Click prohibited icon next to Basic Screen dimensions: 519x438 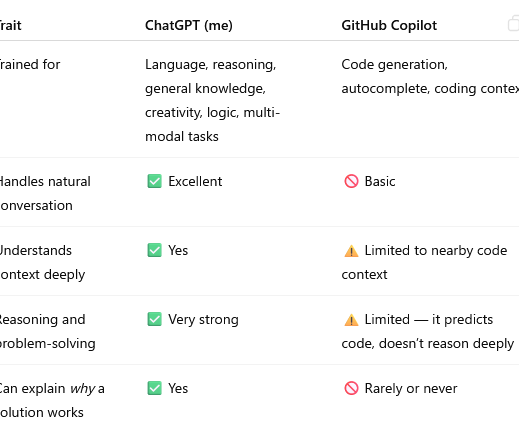pos(351,181)
